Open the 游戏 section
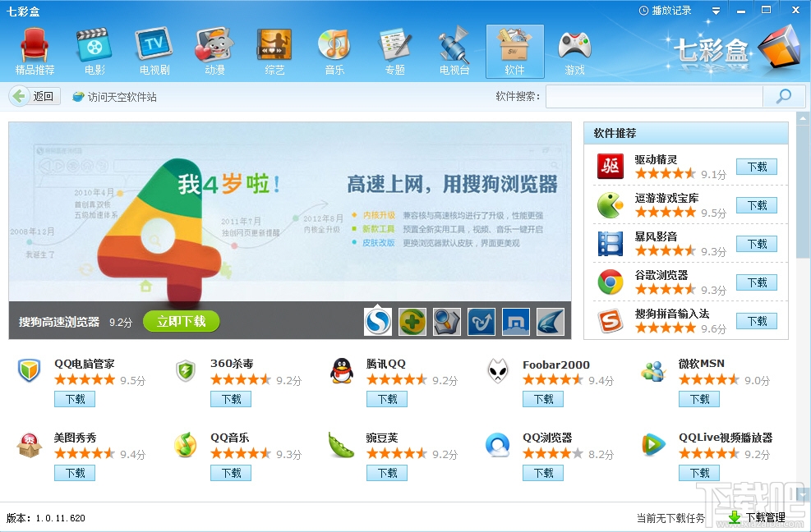The image size is (811, 532). coord(574,52)
